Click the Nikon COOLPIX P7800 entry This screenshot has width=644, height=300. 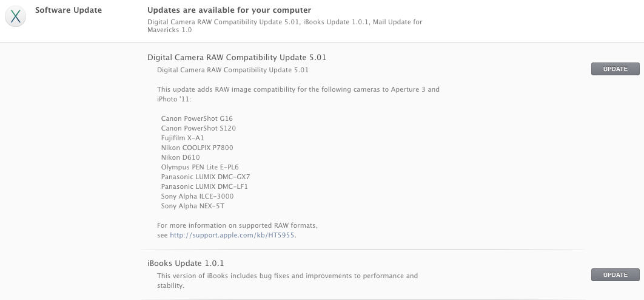197,148
